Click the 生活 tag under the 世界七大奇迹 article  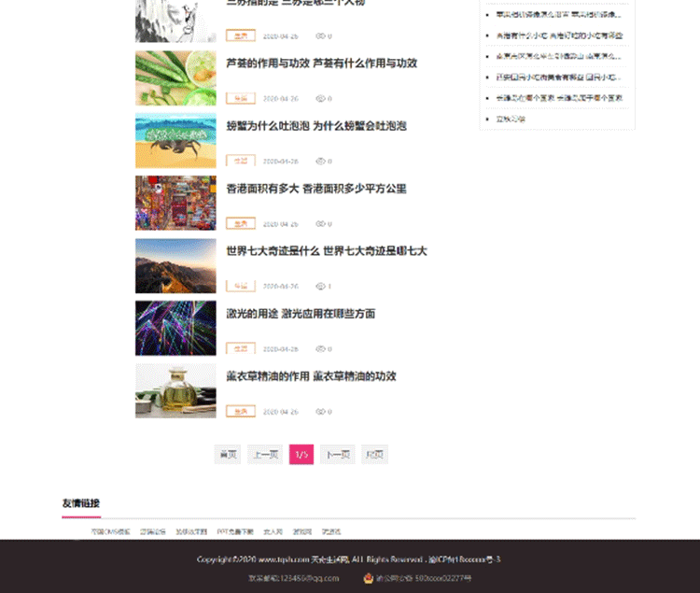pos(241,286)
